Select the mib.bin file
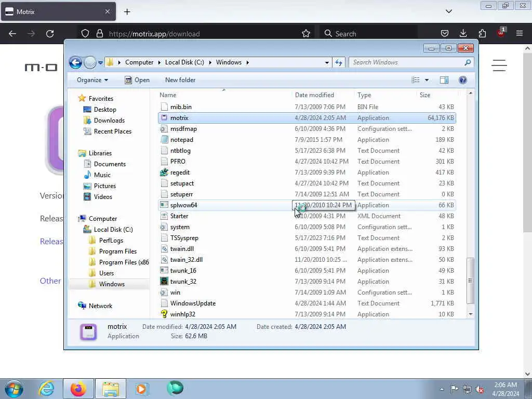Viewport: 532px width, 399px height. (x=307, y=107)
